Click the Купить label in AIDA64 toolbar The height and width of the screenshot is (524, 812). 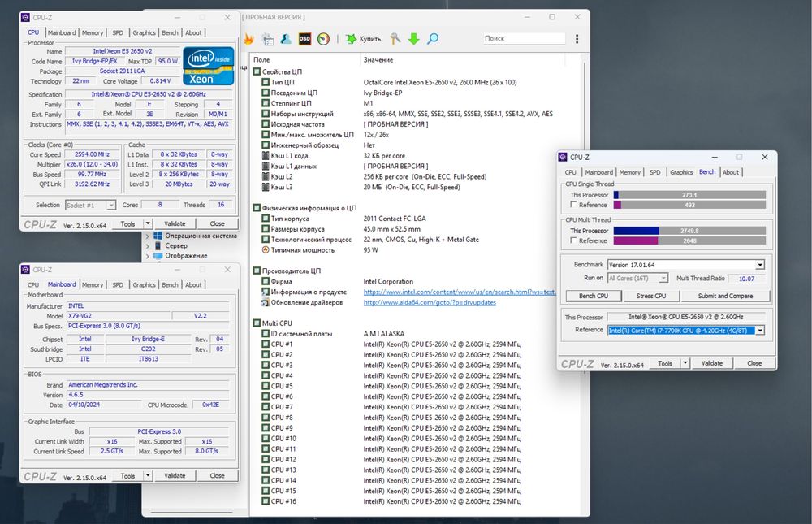point(370,39)
